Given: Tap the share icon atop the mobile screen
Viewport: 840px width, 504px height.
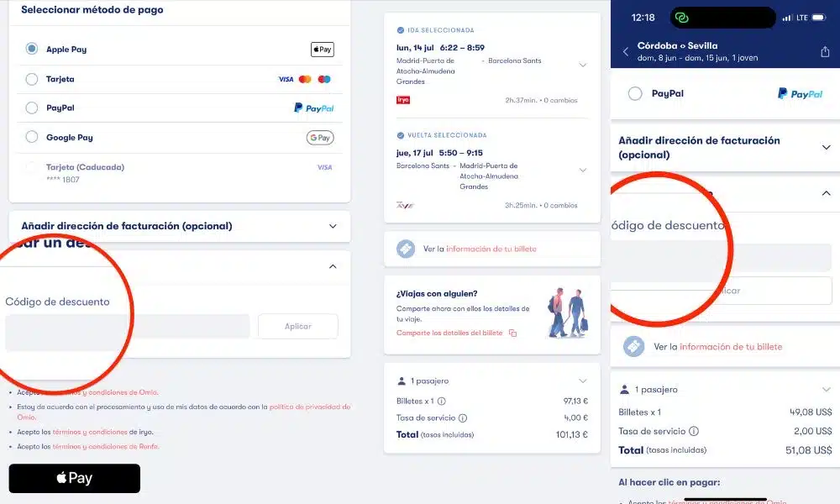Looking at the screenshot, I should click(824, 50).
